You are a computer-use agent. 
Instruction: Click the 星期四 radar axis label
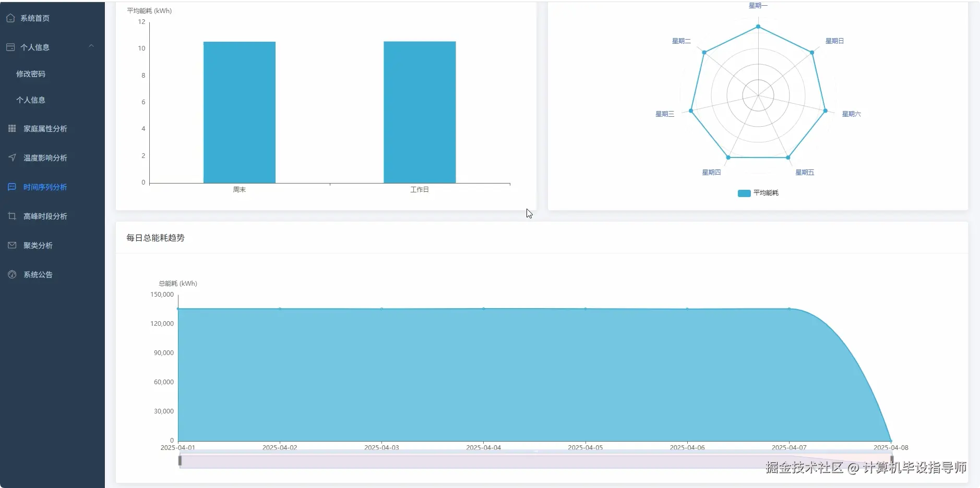point(711,172)
